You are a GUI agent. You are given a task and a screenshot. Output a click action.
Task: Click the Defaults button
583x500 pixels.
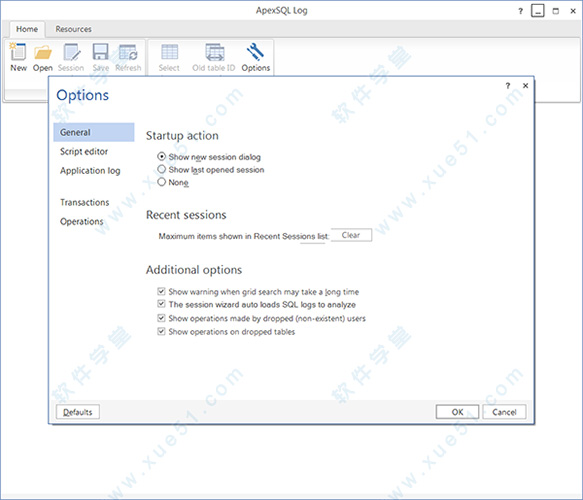coord(78,412)
